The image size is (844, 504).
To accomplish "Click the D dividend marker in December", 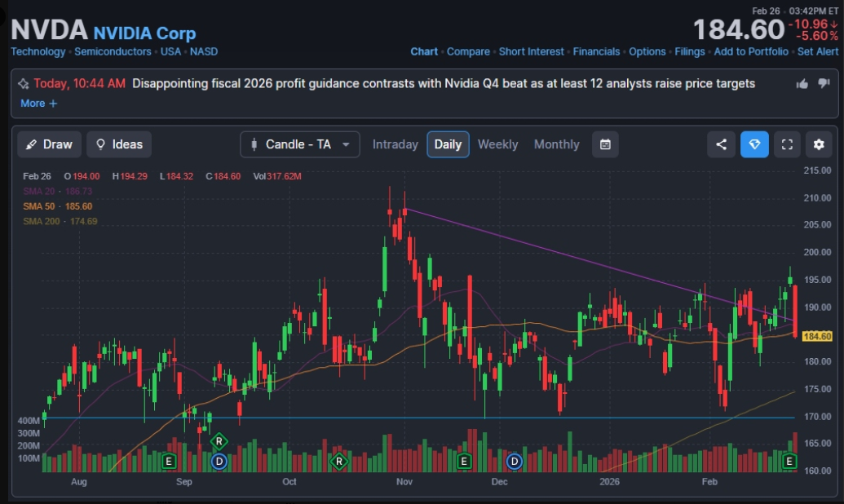I will pyautogui.click(x=515, y=462).
